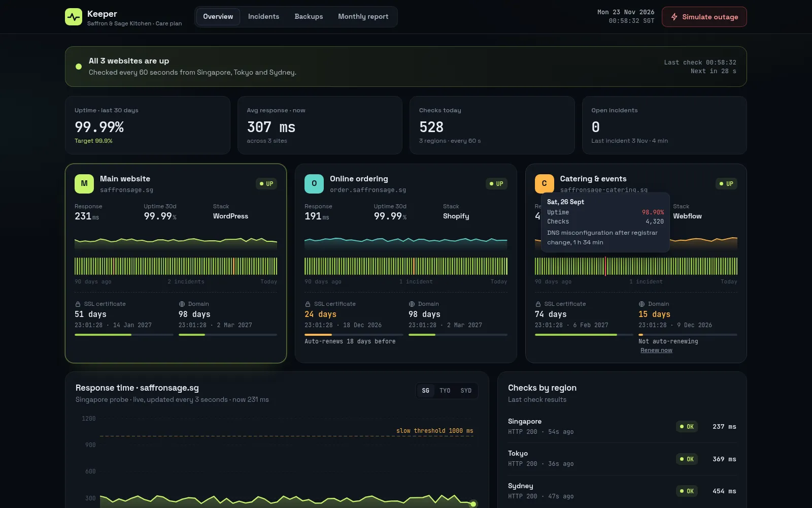Select the SYD probe region
812x508 pixels.
pos(466,391)
